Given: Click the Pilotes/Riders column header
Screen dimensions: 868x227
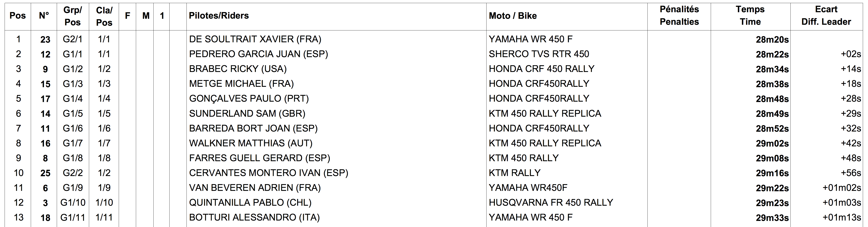Looking at the screenshot, I should click(x=219, y=16).
